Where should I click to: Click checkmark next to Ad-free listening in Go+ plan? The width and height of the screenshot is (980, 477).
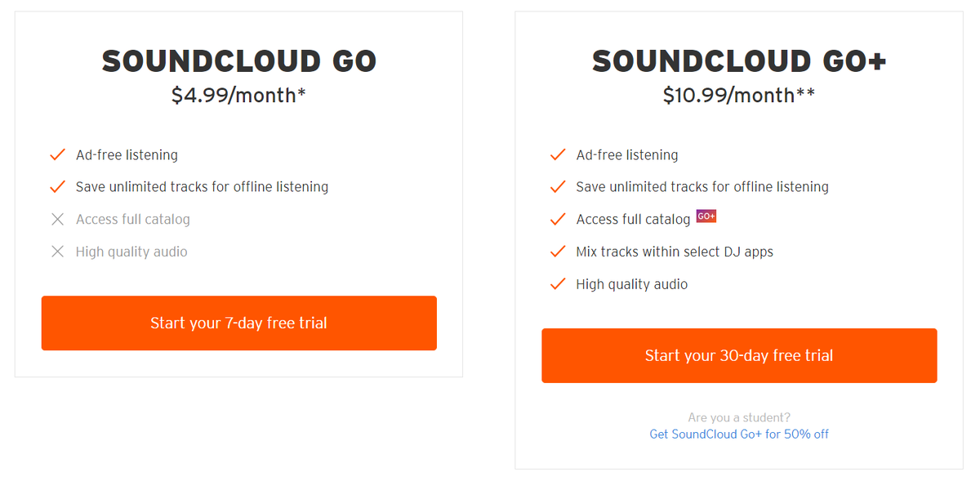(558, 154)
